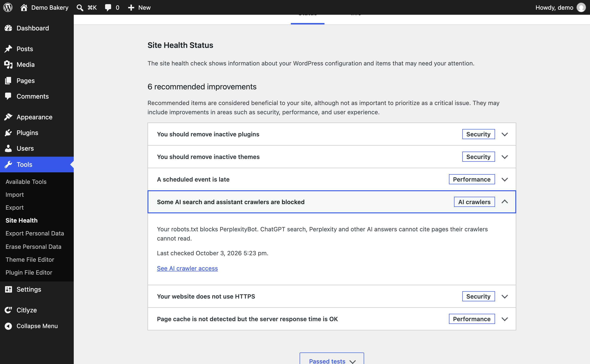This screenshot has width=590, height=364.
Task: Click the 6 recommended improvements heading
Action: [202, 87]
